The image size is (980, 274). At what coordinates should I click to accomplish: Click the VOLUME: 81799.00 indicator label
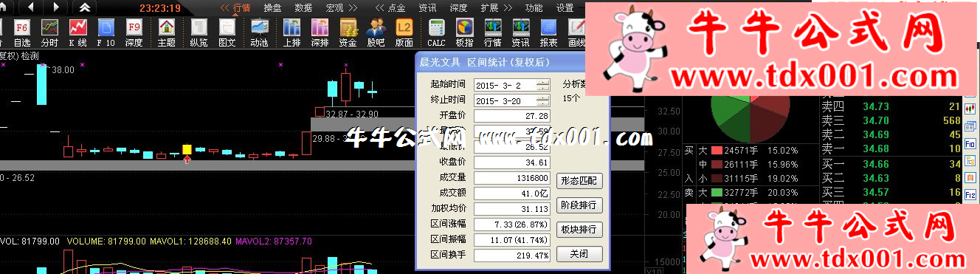107,242
